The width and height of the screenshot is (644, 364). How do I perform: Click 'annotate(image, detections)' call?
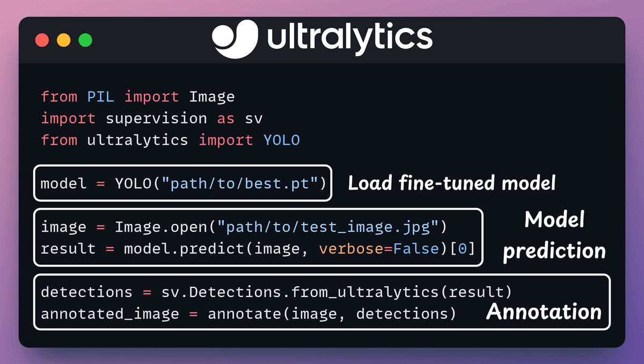coord(332,314)
